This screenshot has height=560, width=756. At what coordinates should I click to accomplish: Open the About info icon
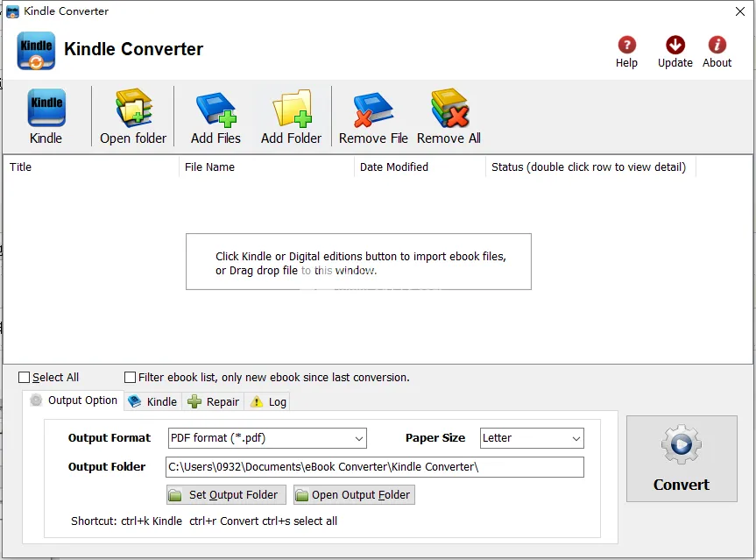[717, 45]
